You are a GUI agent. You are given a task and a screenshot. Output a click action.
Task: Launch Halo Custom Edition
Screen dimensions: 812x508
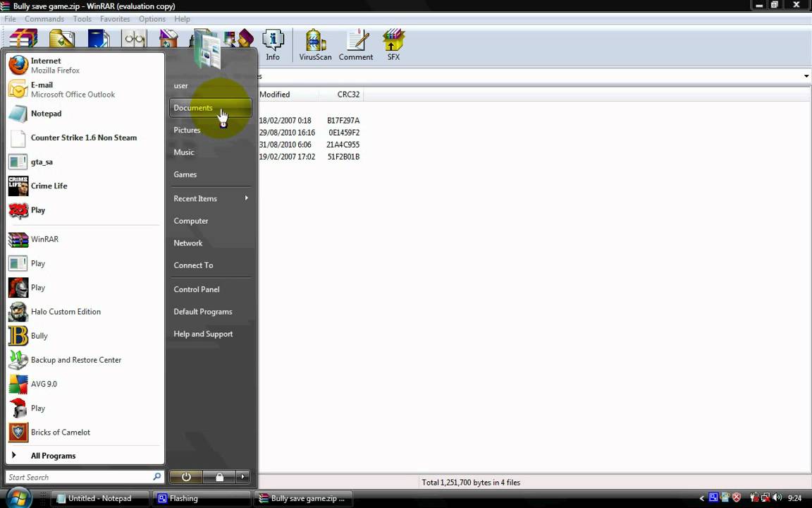[85, 312]
